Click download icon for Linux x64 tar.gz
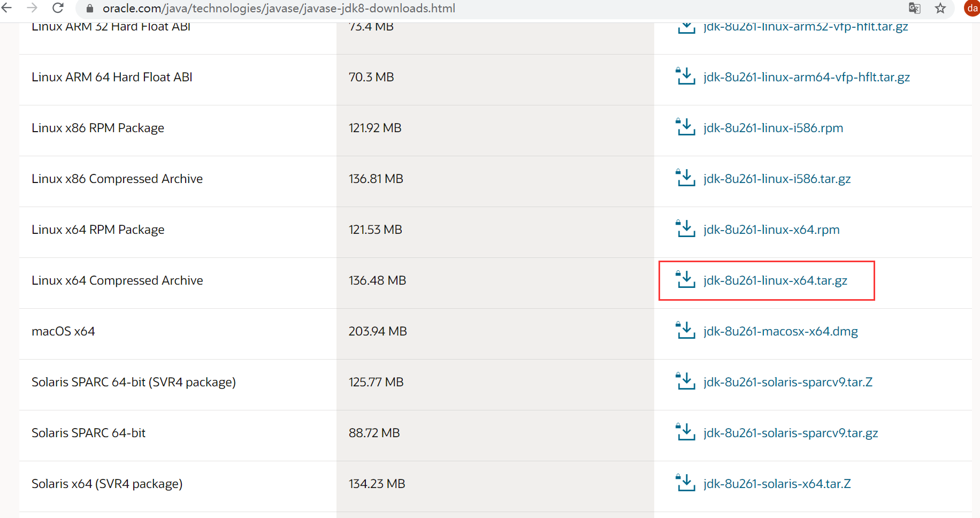 685,280
